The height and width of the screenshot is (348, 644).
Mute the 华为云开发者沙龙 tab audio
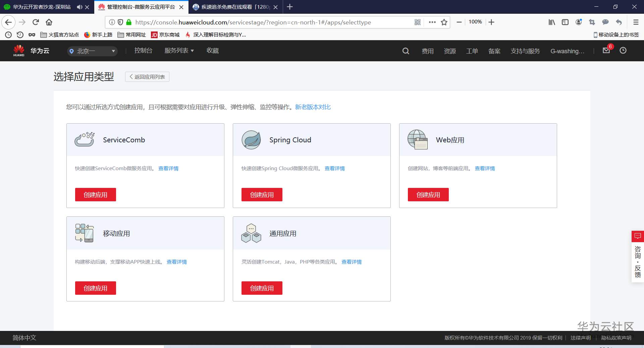(79, 7)
